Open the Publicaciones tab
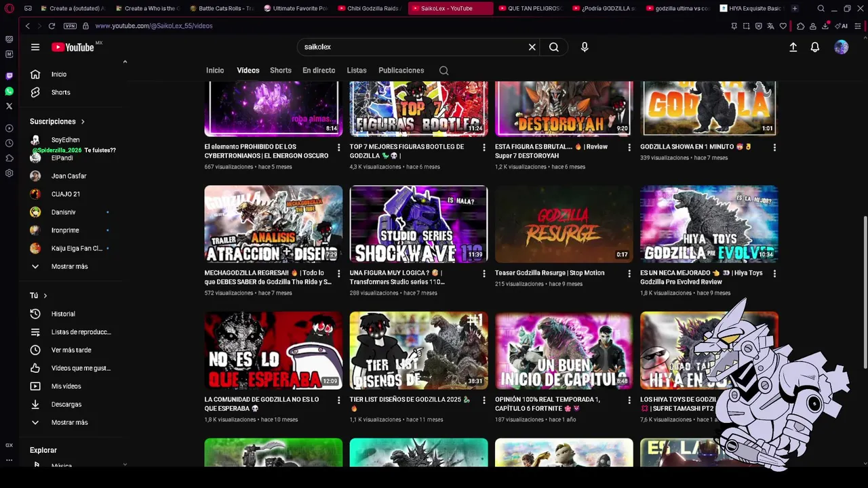868x488 pixels. [401, 70]
